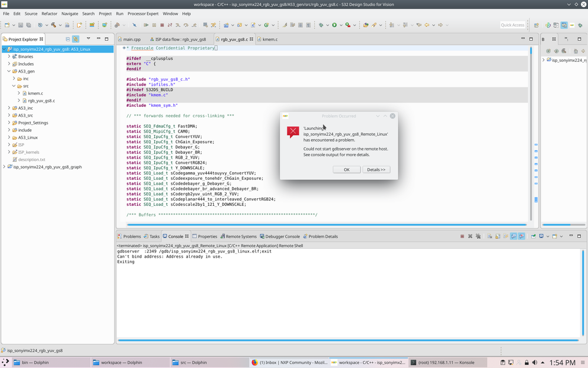
Task: Toggle Scroll Lock in Console toolbar
Action: pyautogui.click(x=498, y=236)
